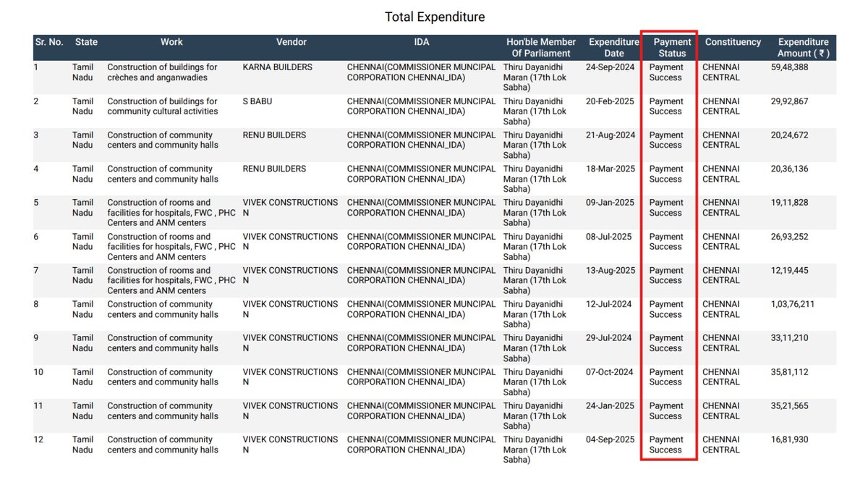Click 'Tamil Nadu' in the 13-Aug-2025 row
868x488 pixels.
coord(83,275)
